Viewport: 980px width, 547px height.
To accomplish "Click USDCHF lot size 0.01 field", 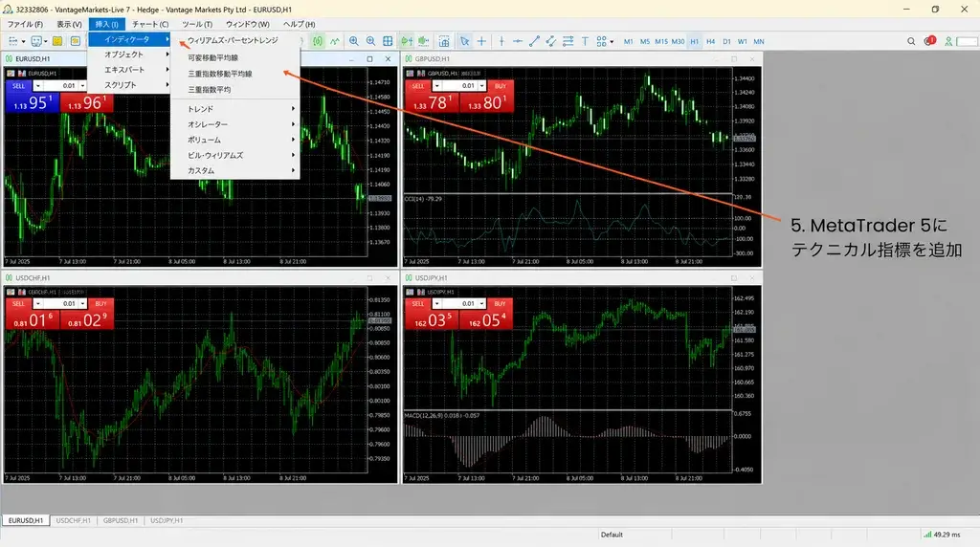I will click(x=60, y=303).
